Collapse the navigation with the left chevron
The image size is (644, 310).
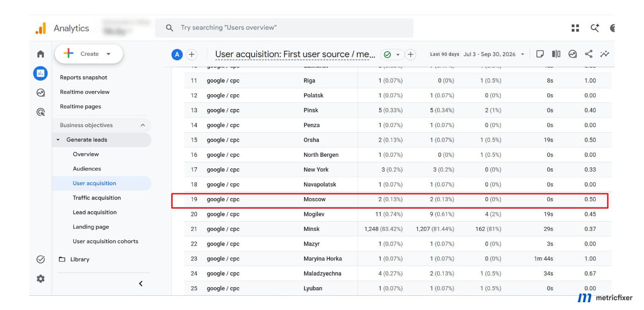[141, 283]
